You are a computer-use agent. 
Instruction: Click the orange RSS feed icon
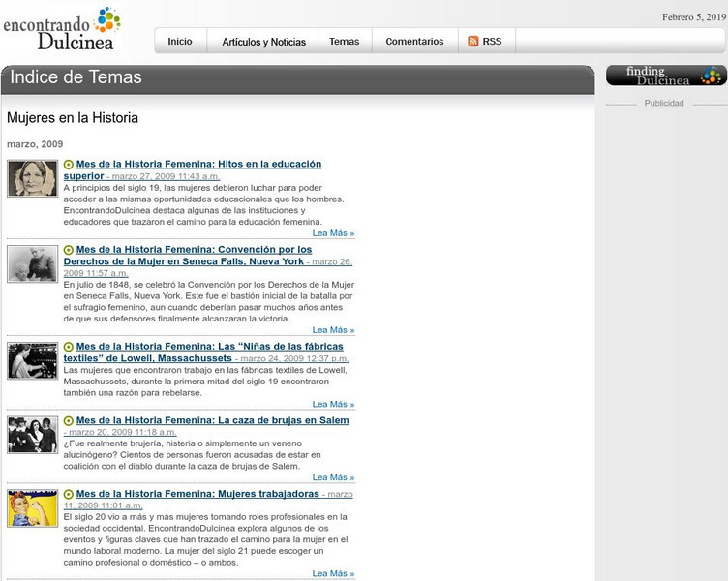[x=473, y=42]
